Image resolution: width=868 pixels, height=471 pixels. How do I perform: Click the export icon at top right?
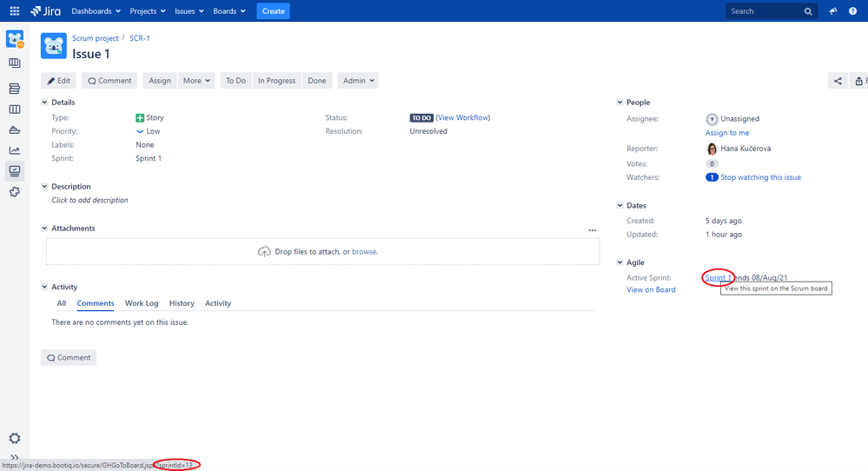point(859,81)
